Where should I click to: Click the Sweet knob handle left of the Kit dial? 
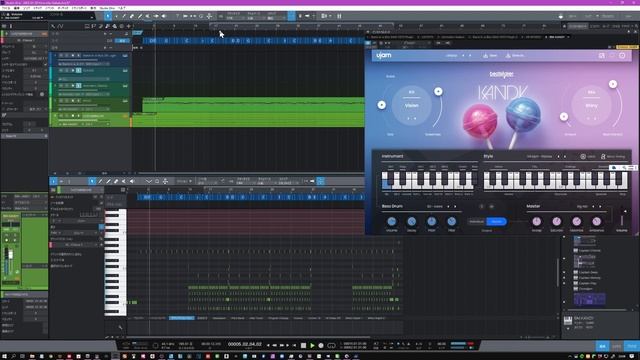(382, 105)
